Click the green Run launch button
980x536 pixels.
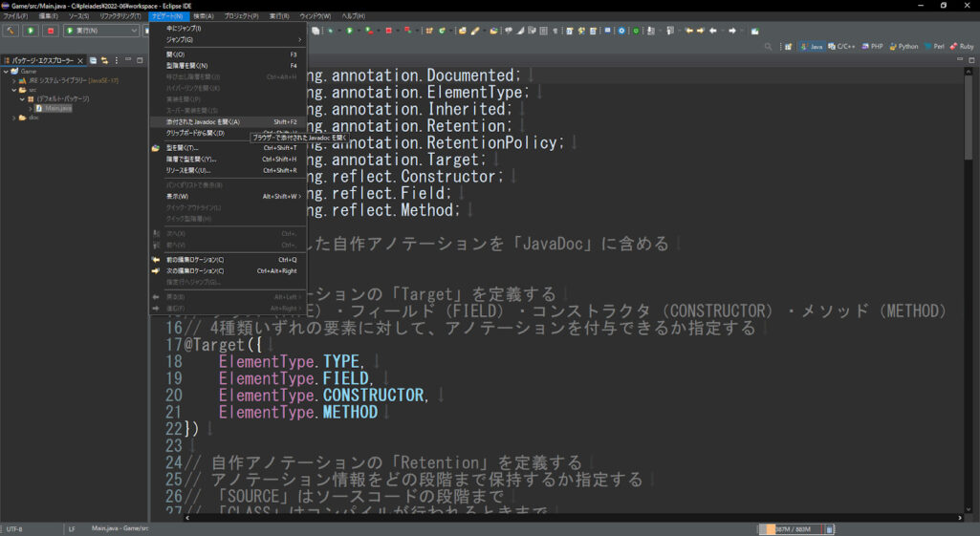pos(31,30)
